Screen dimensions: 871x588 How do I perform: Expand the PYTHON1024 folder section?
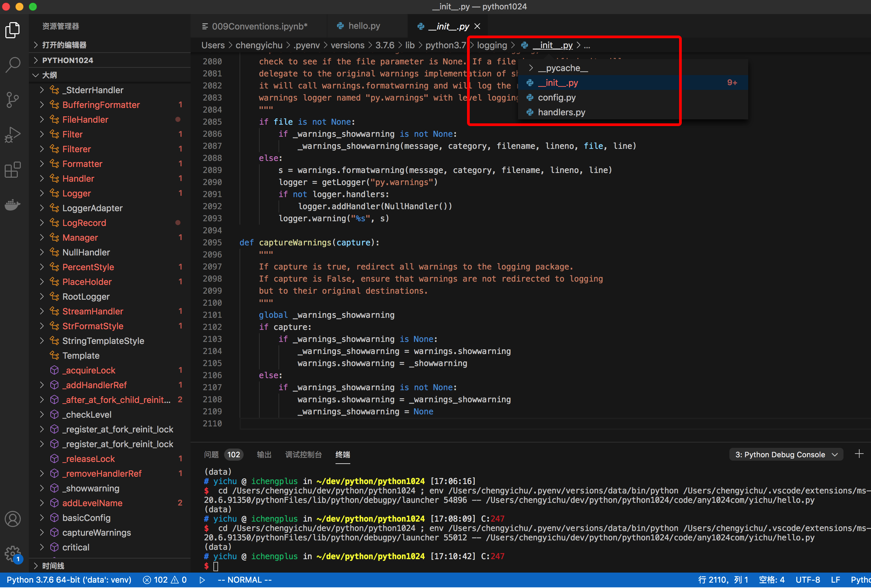click(x=67, y=60)
